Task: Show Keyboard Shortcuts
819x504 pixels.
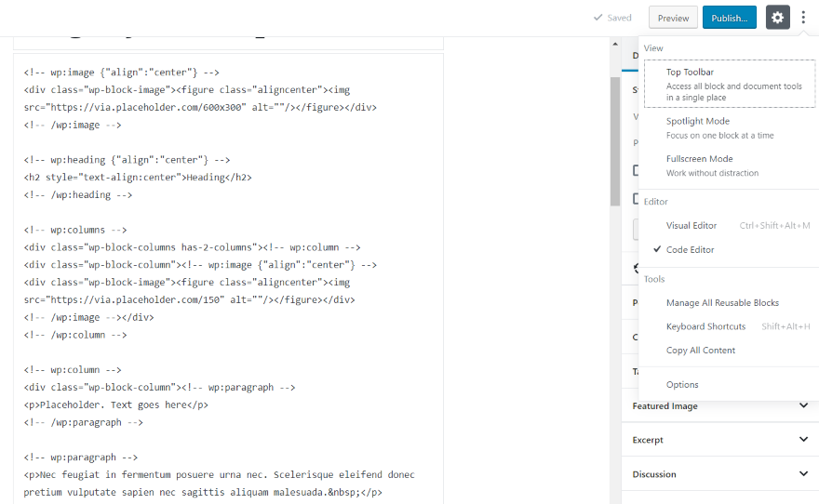Action: pos(729,326)
